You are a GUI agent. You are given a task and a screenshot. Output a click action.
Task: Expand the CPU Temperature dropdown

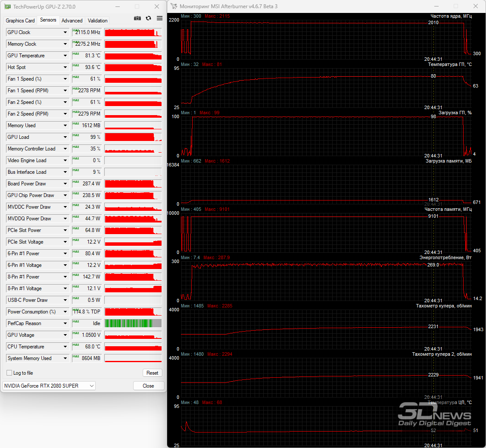(65, 347)
